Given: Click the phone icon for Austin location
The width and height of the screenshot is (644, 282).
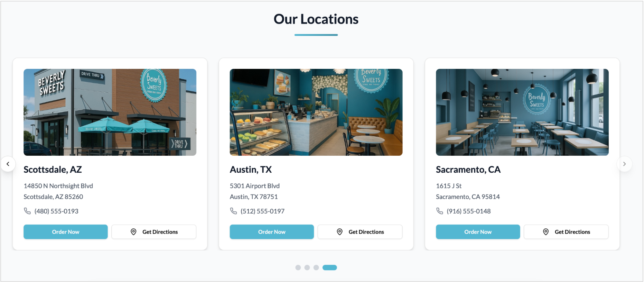Looking at the screenshot, I should [x=234, y=211].
